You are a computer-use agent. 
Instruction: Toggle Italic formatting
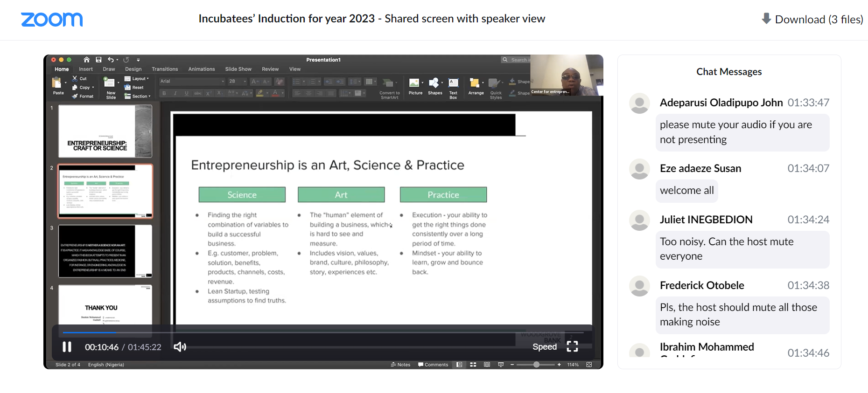point(175,93)
